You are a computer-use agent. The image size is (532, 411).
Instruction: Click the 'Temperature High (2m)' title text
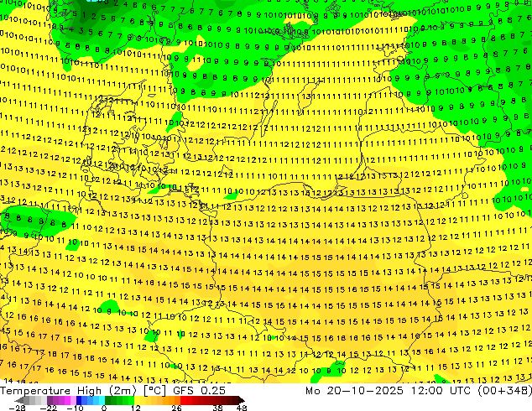tap(68, 391)
